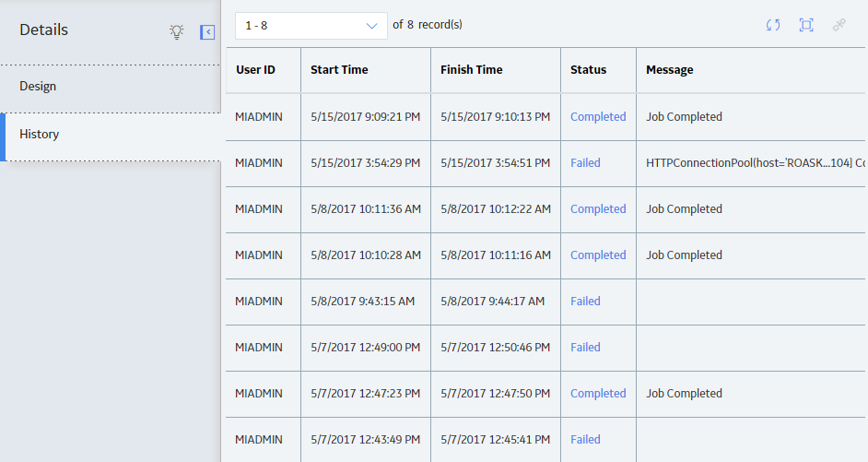The image size is (868, 462).
Task: Click Completed link for 10:11:36 AM job
Action: [598, 208]
